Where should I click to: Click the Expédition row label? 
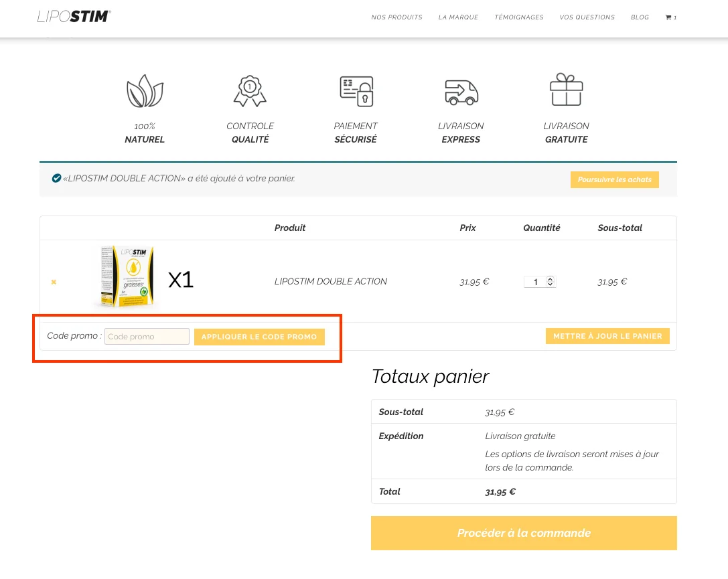pos(401,436)
